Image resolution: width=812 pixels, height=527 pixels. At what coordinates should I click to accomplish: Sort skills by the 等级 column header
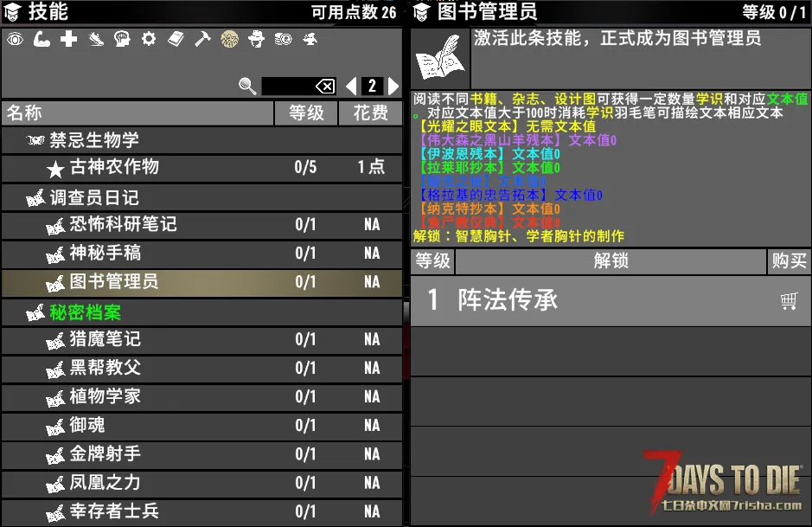(x=306, y=112)
